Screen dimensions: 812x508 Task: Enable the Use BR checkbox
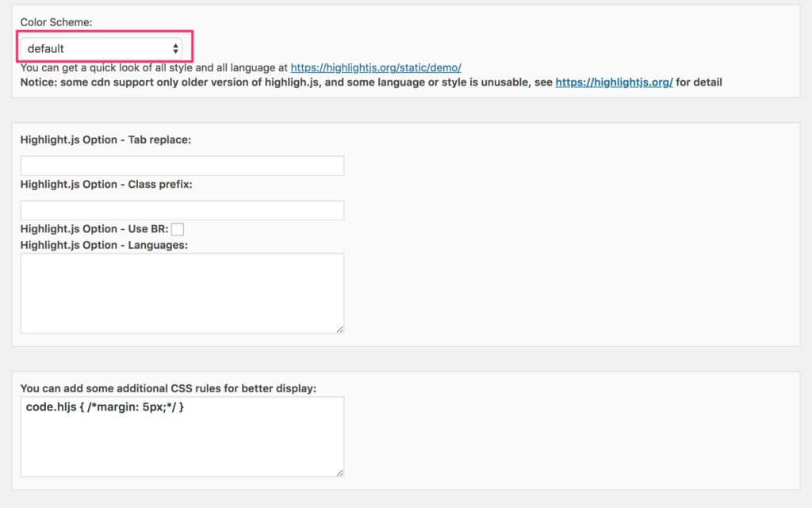(178, 229)
